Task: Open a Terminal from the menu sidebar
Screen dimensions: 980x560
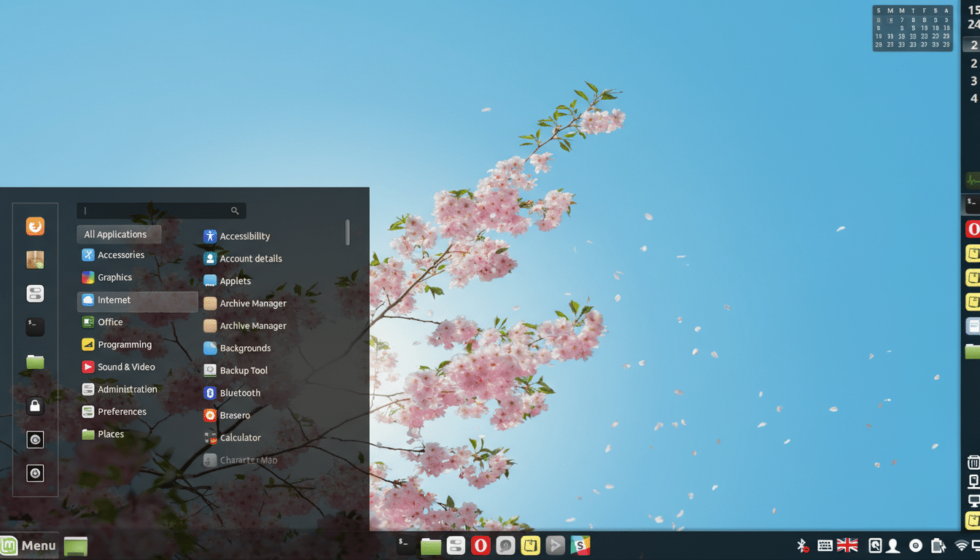Action: click(x=35, y=327)
